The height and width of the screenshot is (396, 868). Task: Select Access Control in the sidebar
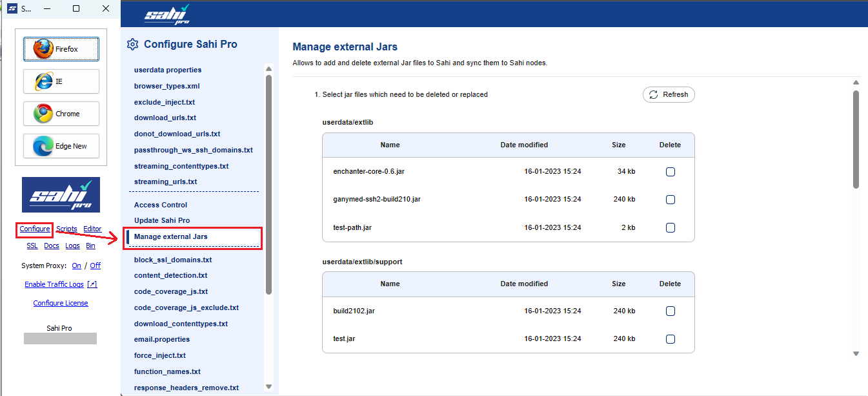pos(161,205)
